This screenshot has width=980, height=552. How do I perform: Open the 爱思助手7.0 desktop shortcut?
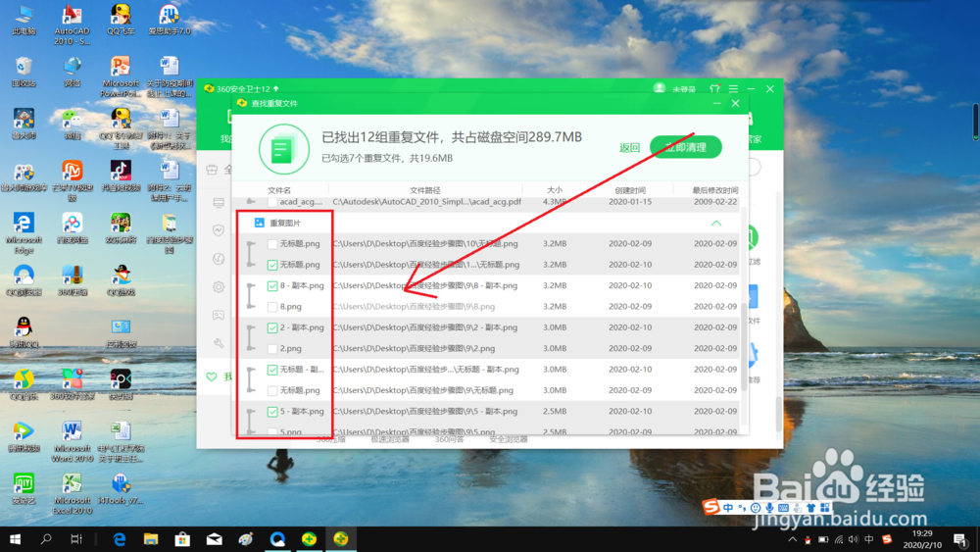point(170,19)
